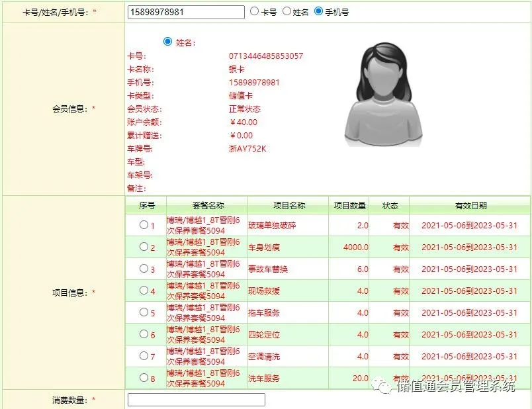Viewport: 532px width, 409px height.
Task: Click the 项目数量 column header
Action: coord(349,205)
